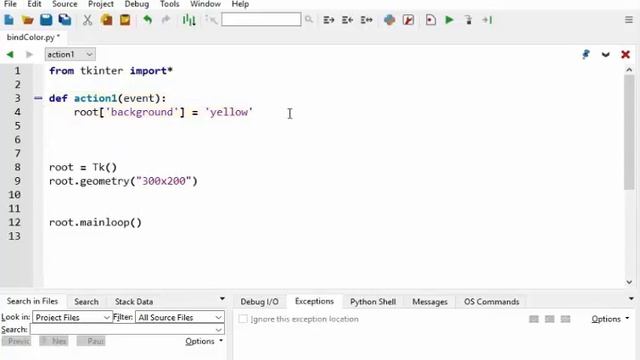Click the toolbar search input box
The width and height of the screenshot is (640, 360).
261,20
